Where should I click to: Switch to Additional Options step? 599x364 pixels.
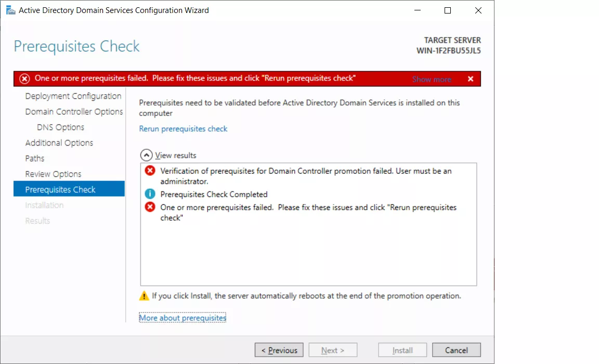point(59,143)
